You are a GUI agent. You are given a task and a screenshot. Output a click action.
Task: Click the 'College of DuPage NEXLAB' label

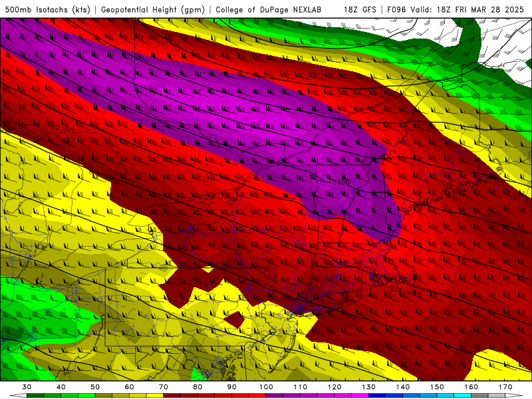tap(269, 10)
